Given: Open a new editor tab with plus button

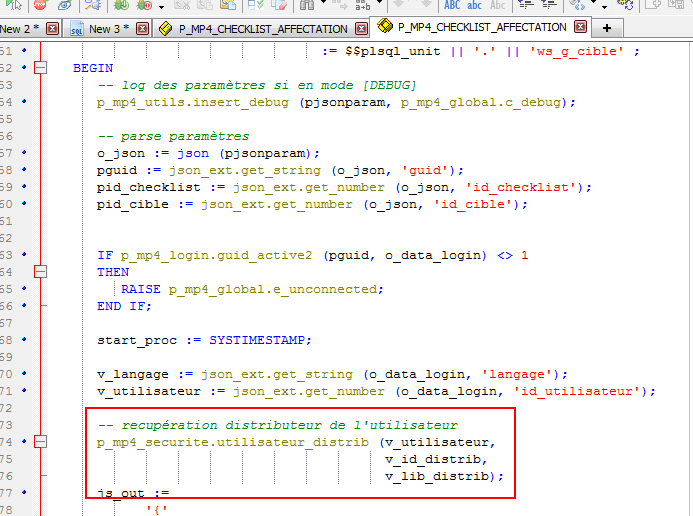Looking at the screenshot, I should 606,27.
